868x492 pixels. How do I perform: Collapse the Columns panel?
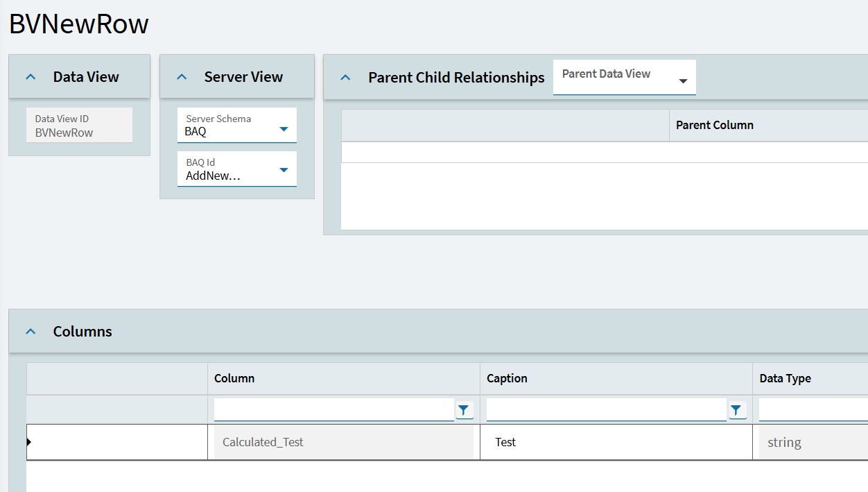[31, 332]
